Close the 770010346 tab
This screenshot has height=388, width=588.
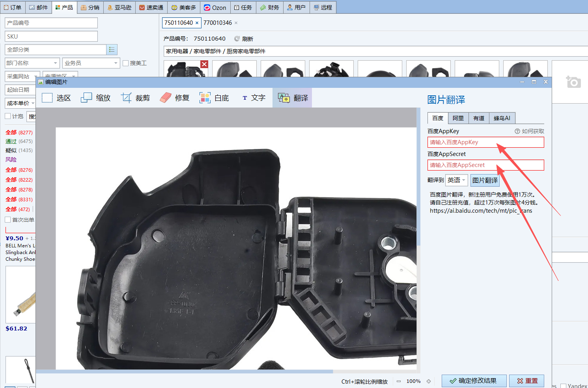(236, 23)
